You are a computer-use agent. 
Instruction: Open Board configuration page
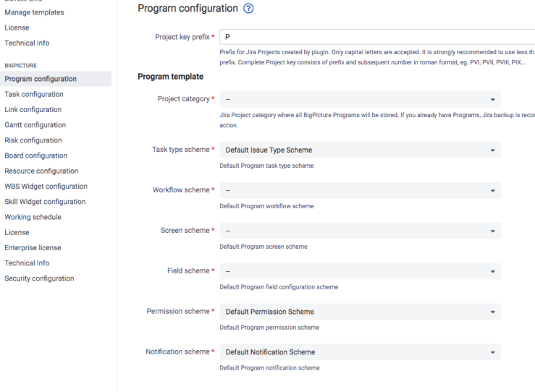point(35,155)
